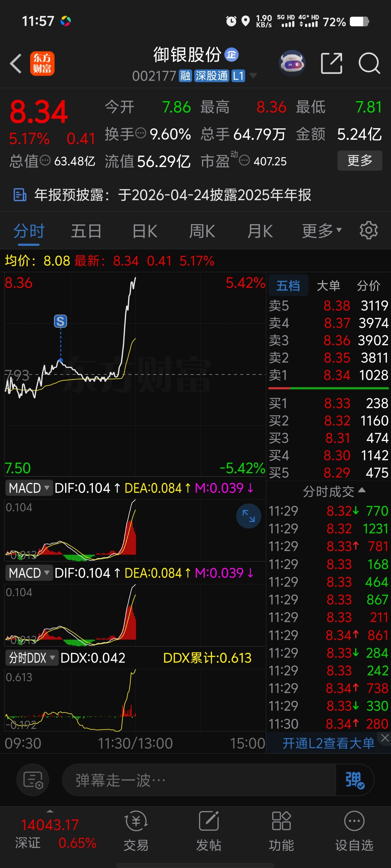This screenshot has height=868, width=391.
Task: Tap the 深股通 badge
Action: pos(212,76)
